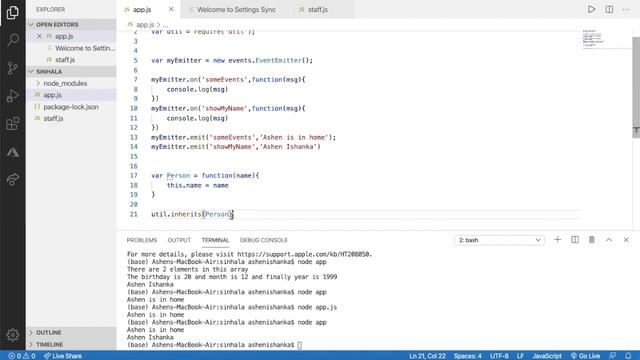
Task: Open the support.apple.com link in terminal
Action: [x=304, y=254]
